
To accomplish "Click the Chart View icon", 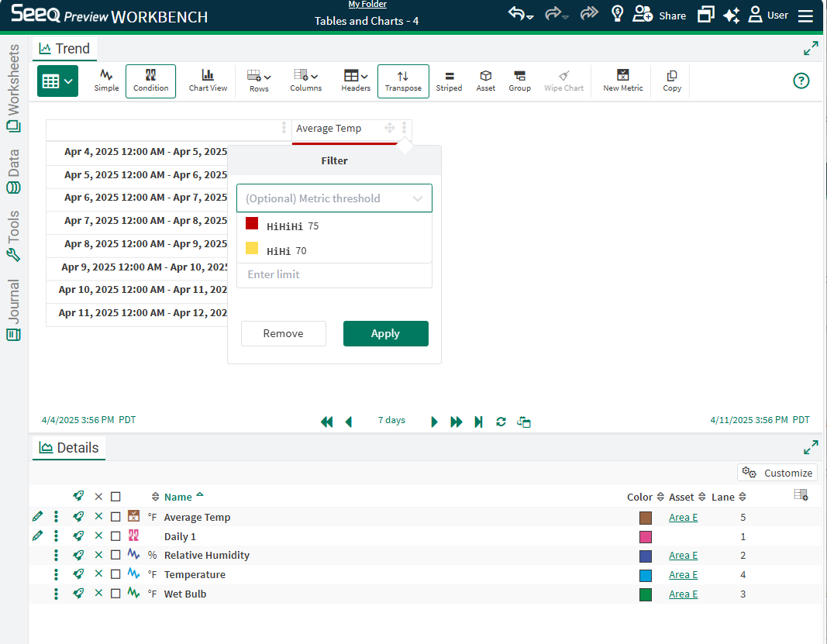I will [x=208, y=81].
